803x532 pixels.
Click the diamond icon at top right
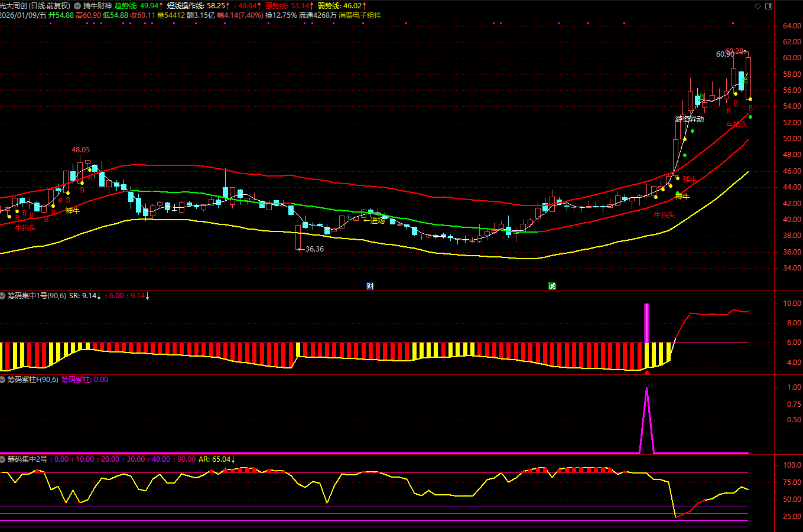(758, 6)
